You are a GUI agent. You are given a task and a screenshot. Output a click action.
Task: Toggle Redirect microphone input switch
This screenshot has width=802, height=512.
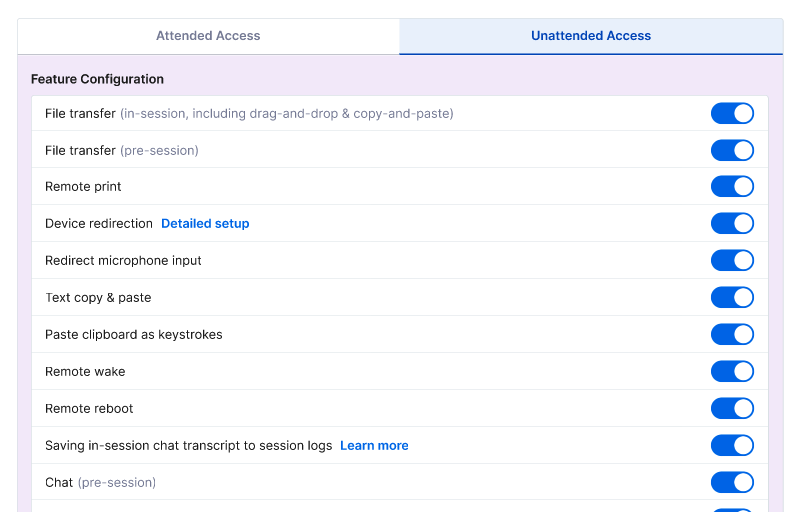(732, 260)
